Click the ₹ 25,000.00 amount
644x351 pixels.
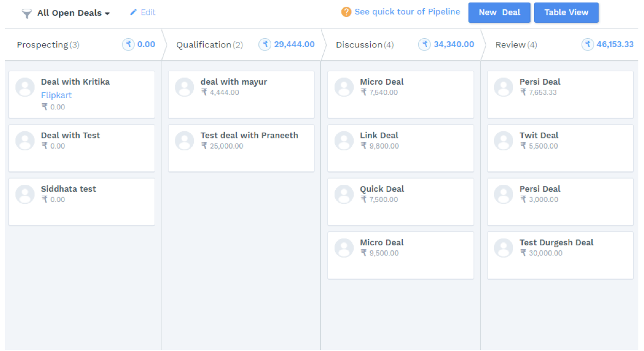(222, 146)
